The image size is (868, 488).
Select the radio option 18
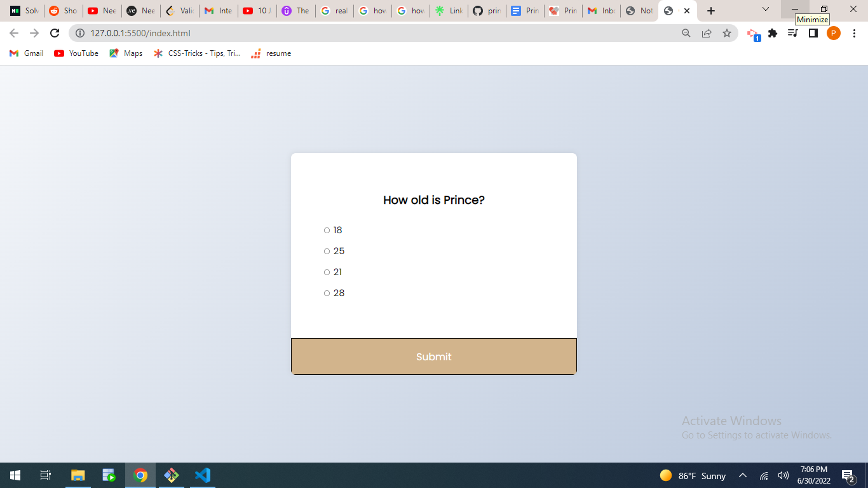coord(327,231)
